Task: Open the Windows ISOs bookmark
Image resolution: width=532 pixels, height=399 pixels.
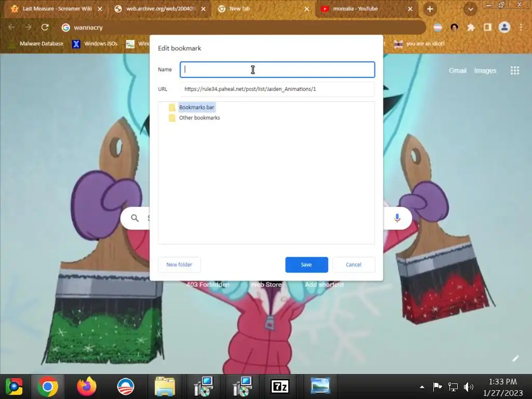Action: tap(95, 44)
